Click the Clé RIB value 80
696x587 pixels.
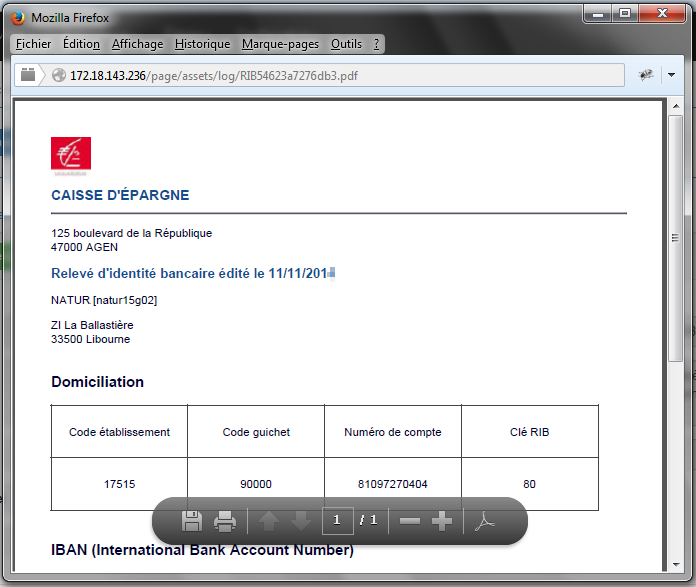[x=530, y=484]
